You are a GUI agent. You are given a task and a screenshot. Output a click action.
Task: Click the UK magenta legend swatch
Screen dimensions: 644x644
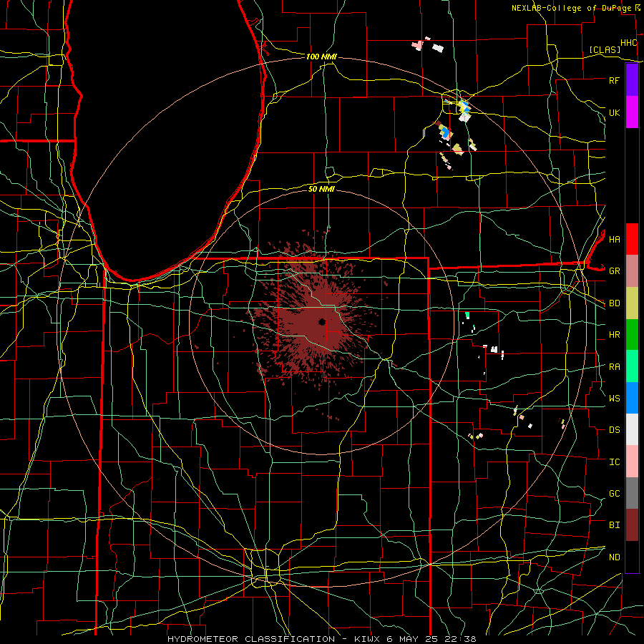(x=632, y=112)
